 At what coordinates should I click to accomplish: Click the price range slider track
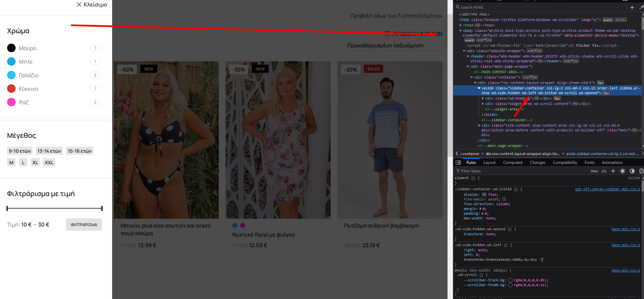click(x=55, y=208)
